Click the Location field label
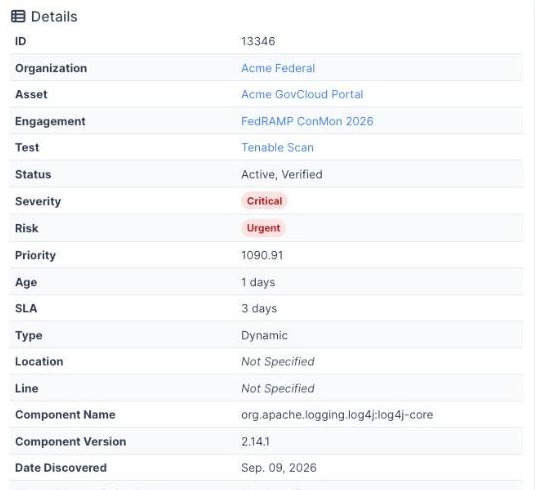 coord(39,362)
